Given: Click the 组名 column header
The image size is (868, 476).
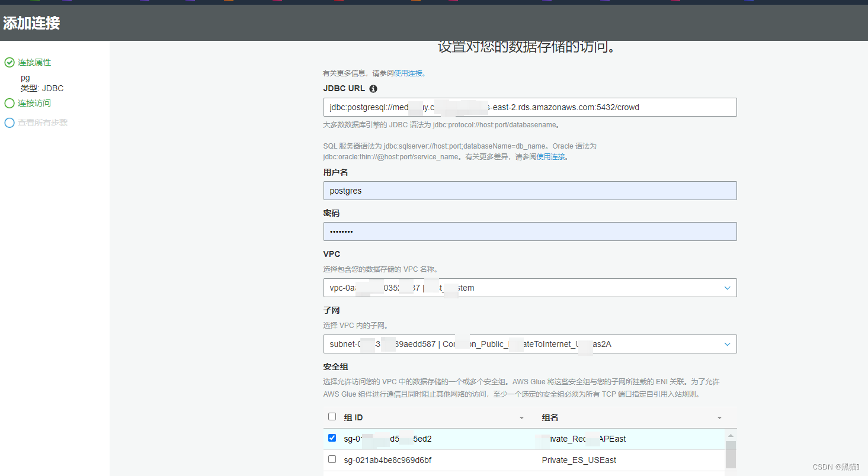Looking at the screenshot, I should tap(550, 417).
